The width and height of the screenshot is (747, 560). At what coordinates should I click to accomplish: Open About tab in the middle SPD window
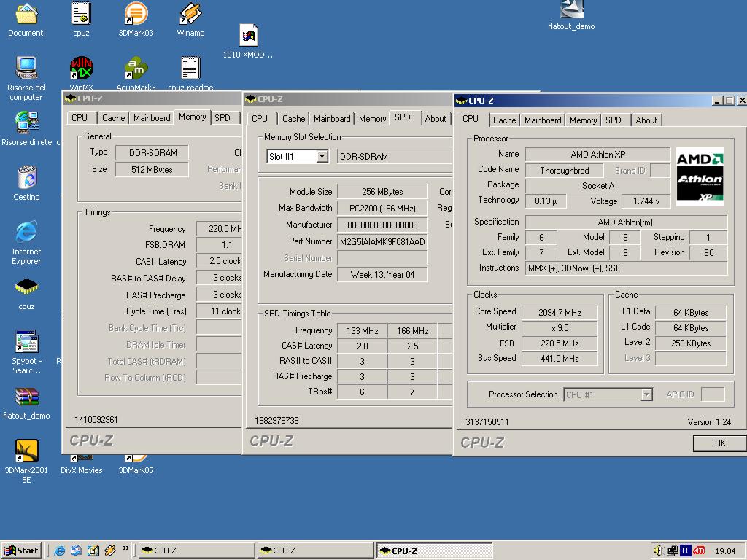click(x=436, y=119)
